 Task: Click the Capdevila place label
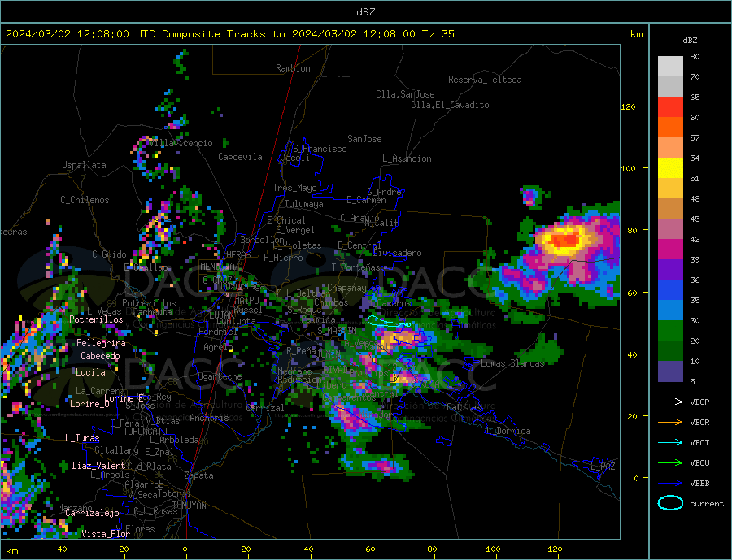[x=240, y=157]
